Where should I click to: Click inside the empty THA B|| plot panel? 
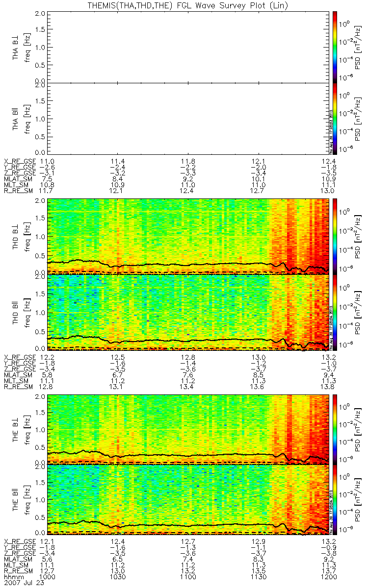pyautogui.click(x=187, y=119)
